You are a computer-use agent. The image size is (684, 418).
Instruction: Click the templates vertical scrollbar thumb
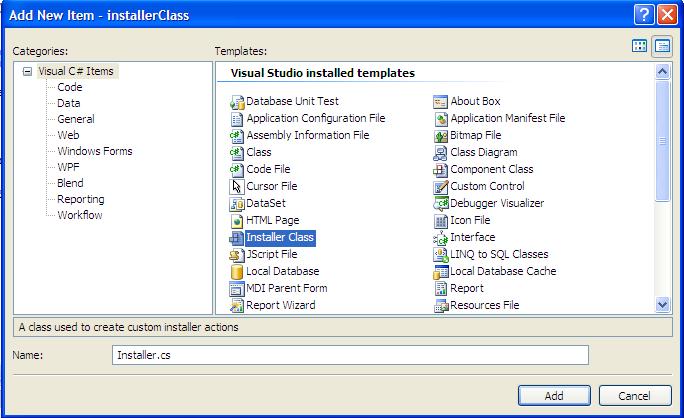coord(662,140)
